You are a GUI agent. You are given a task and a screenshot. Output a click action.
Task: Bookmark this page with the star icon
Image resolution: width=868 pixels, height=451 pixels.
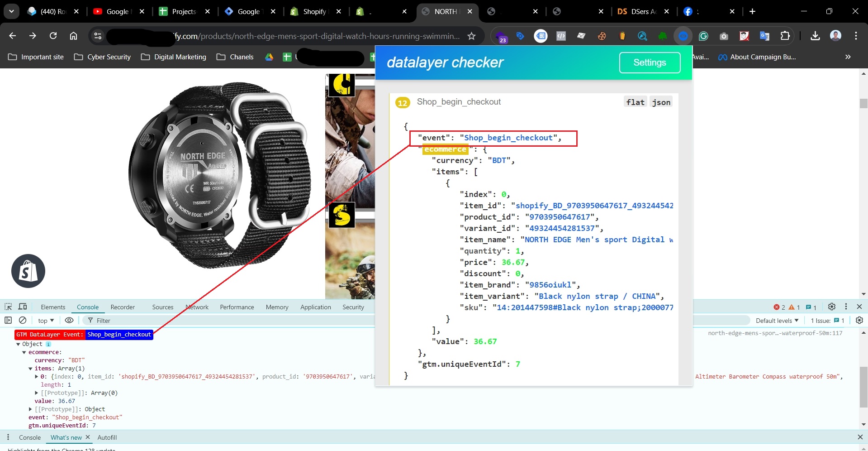(x=471, y=36)
